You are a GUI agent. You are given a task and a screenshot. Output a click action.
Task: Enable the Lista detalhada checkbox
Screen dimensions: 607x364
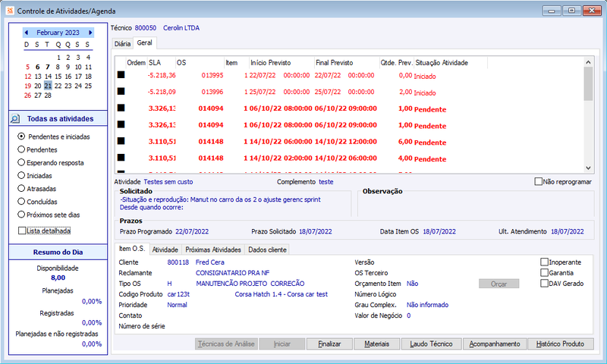coord(22,231)
